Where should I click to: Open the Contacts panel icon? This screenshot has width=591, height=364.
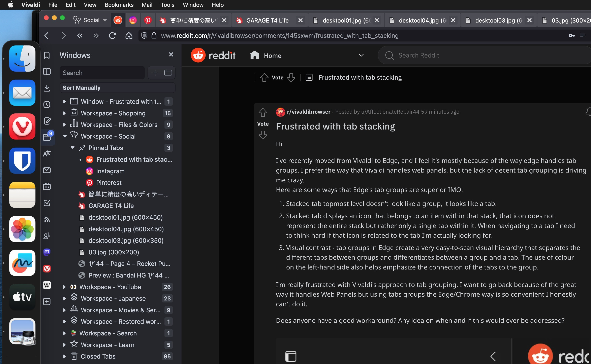[x=47, y=236]
